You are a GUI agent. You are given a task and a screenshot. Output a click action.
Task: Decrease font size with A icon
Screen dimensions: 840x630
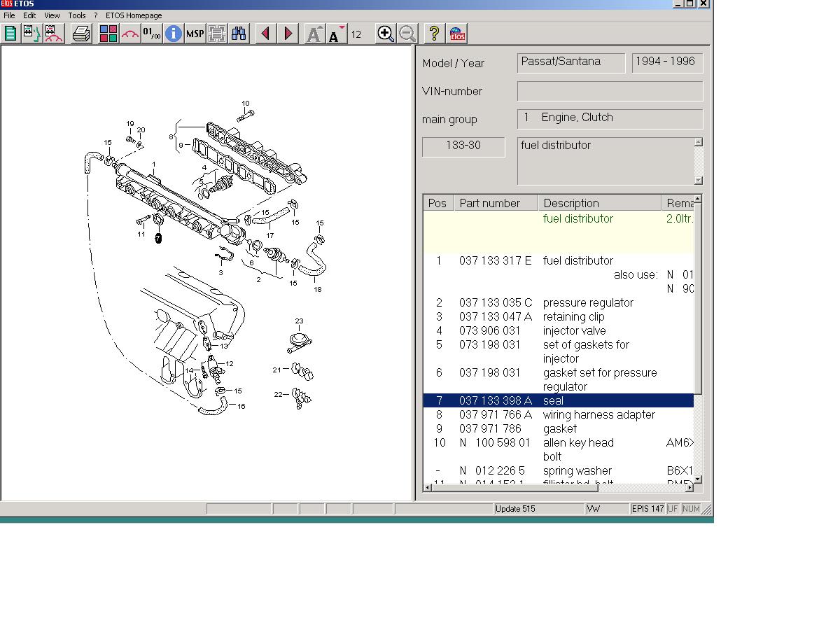pos(337,34)
